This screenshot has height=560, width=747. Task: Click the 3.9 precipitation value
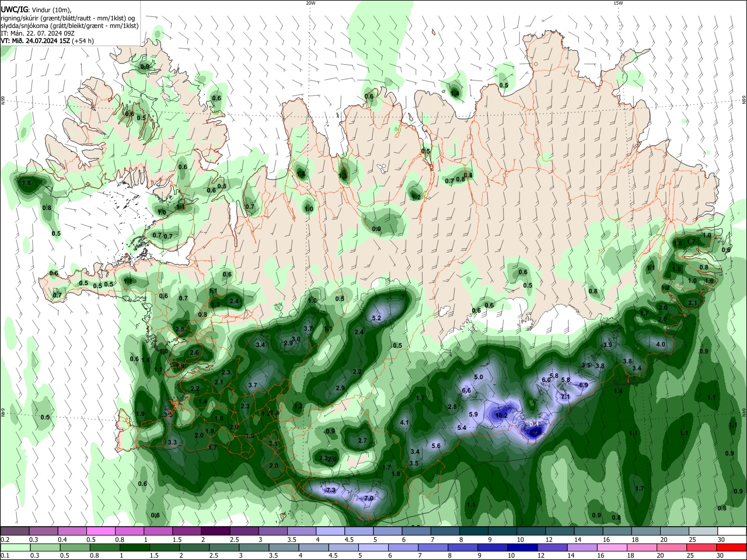[608, 345]
